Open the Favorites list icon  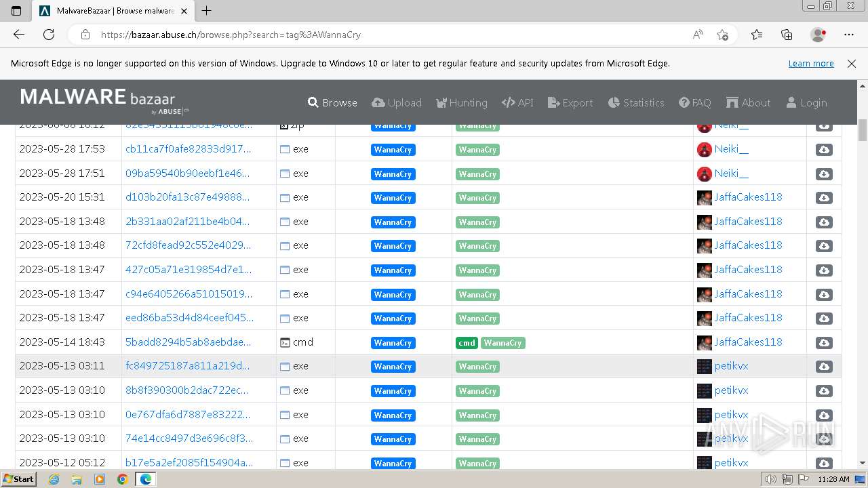(x=757, y=35)
